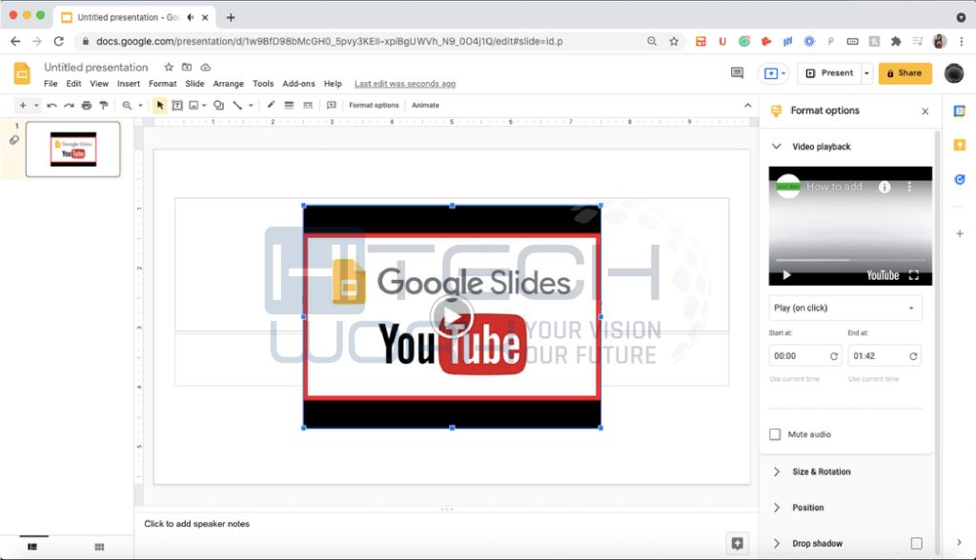Open the Last edit was seconds ago link
976x560 pixels.
[x=405, y=84]
